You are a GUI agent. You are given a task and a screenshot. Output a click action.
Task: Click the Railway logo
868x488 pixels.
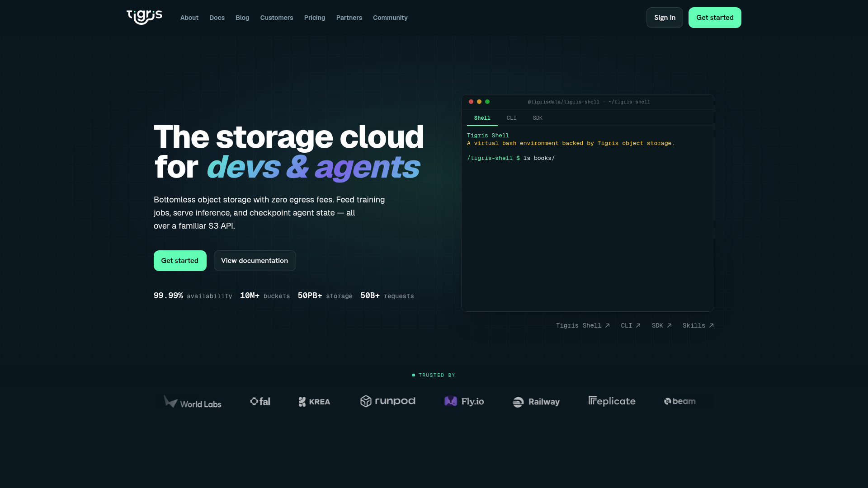536,402
